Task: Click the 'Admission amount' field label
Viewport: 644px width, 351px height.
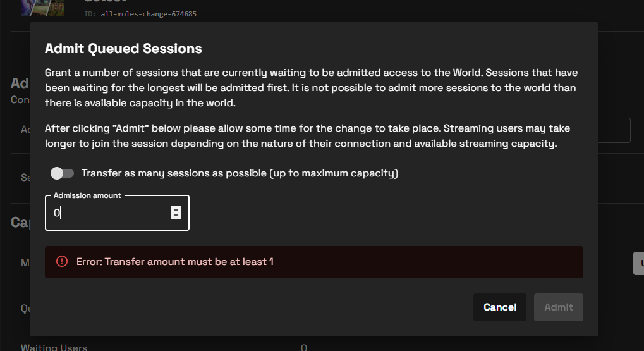Action: 87,195
